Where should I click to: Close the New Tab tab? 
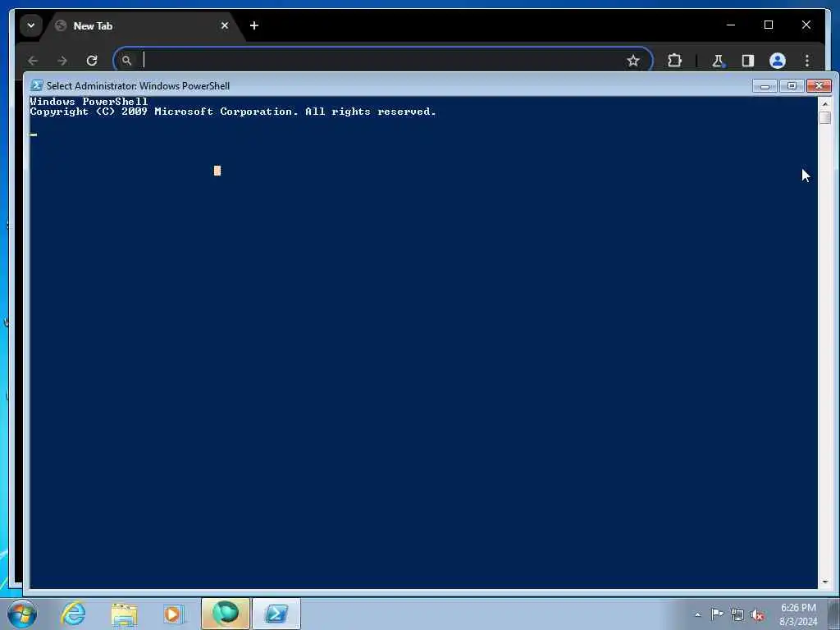point(225,25)
